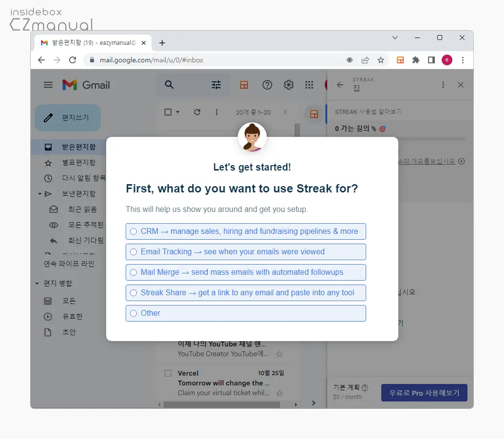Star the Vercel email
This screenshot has height=439, width=504.
pyautogui.click(x=280, y=393)
